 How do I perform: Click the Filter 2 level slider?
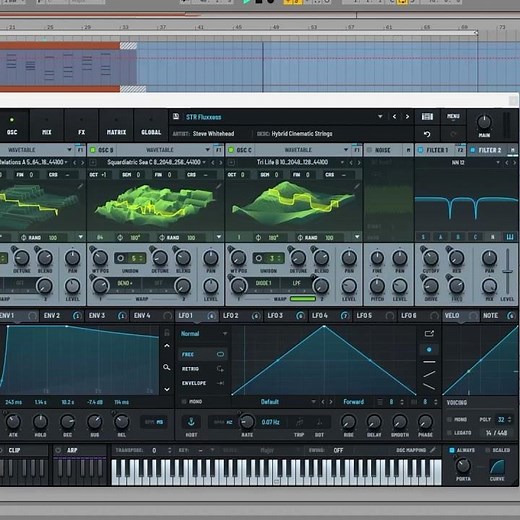[507, 272]
